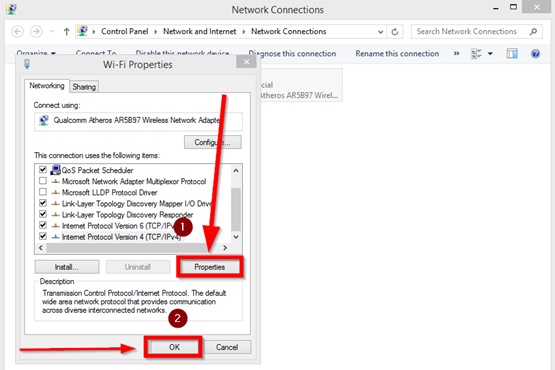
Task: Open Help question mark icon
Action: pos(536,53)
